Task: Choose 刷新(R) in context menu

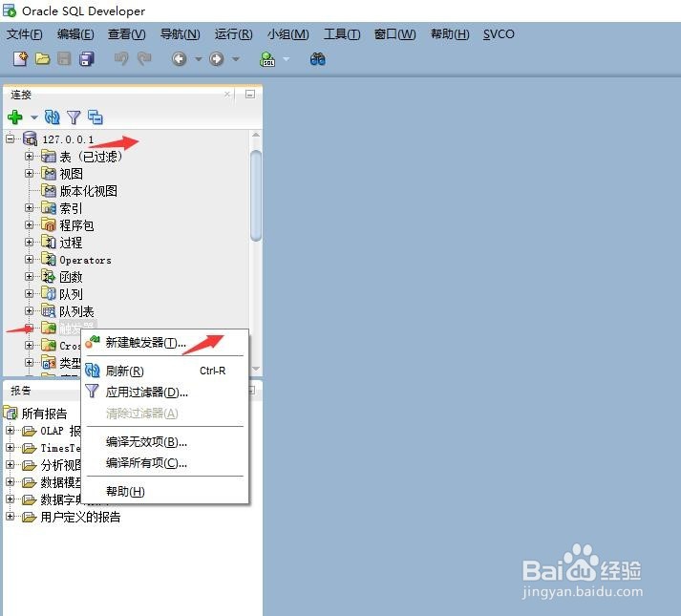Action: (x=165, y=371)
